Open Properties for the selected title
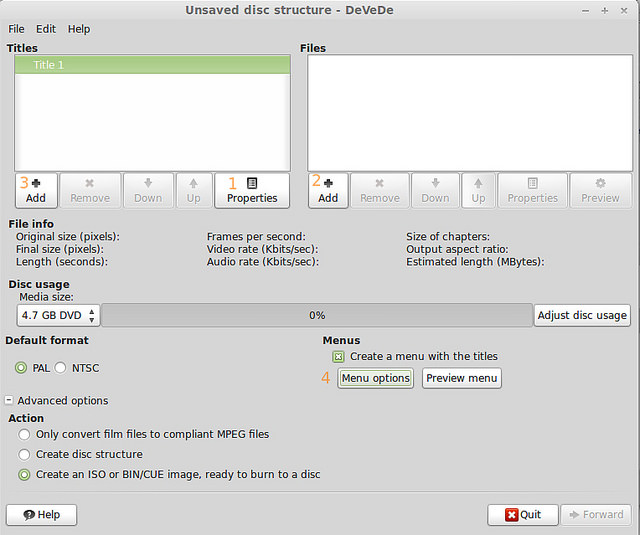 (252, 190)
